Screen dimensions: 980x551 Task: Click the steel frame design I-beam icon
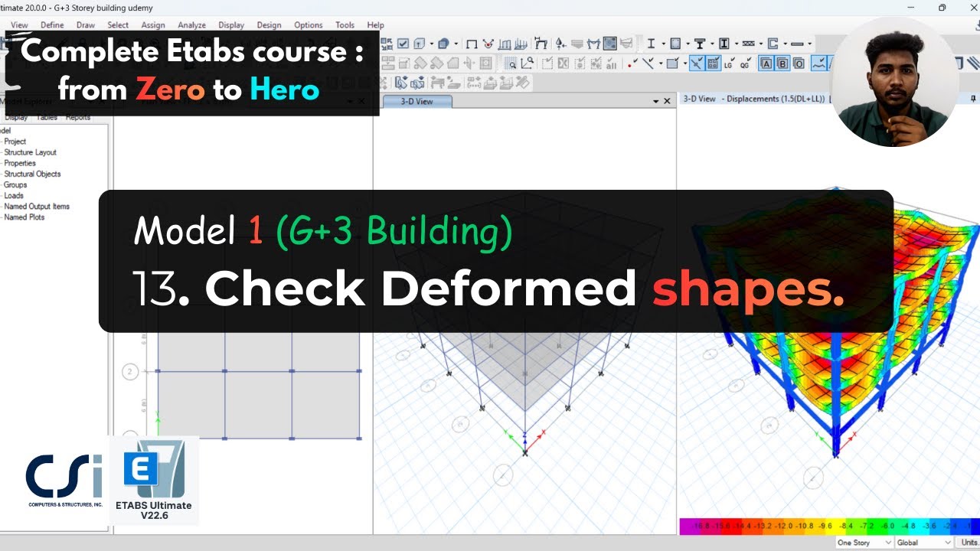652,44
